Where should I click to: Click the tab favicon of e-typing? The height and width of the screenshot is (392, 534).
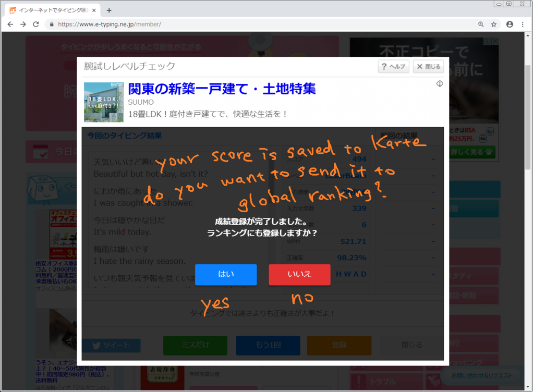[13, 10]
